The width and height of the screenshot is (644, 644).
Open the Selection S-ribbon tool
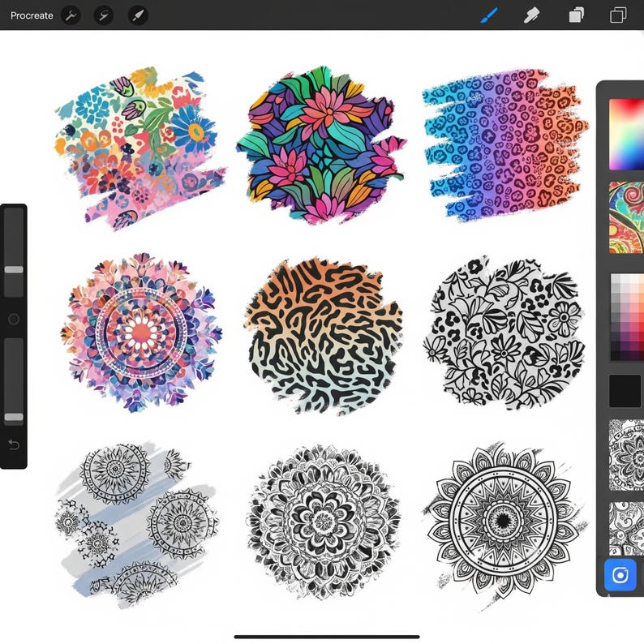[104, 15]
